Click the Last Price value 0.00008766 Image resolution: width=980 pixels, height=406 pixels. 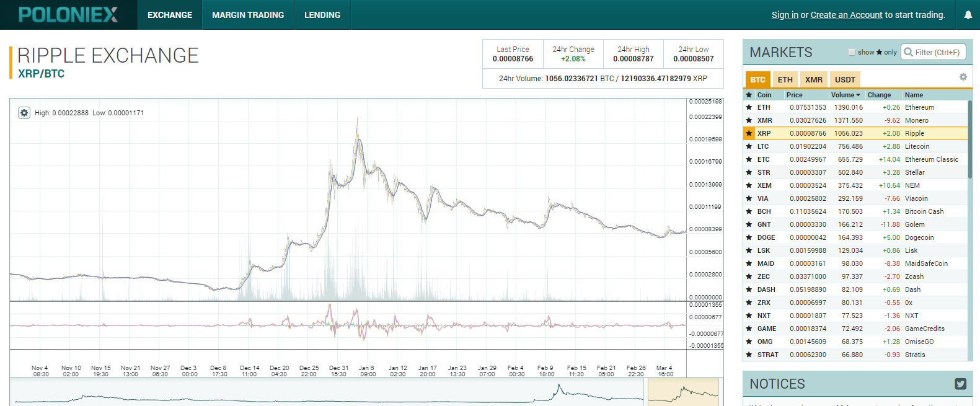pos(513,59)
